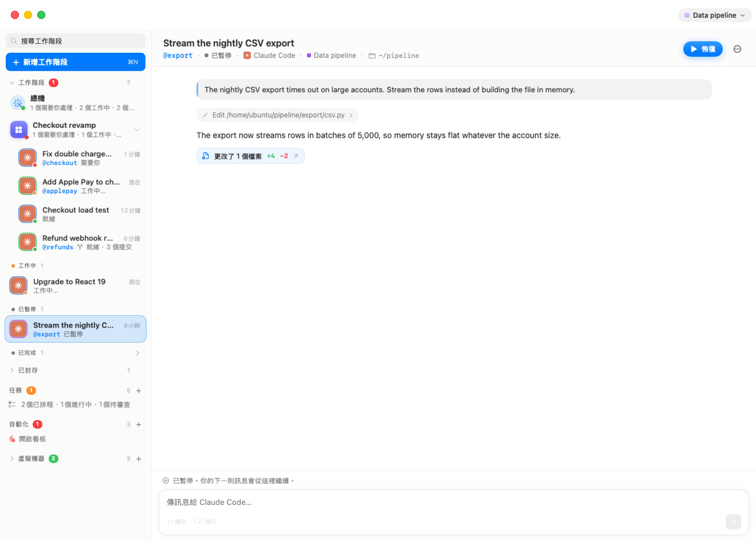The image size is (756, 541).
Task: Click the @refunds tag in sidebar
Action: pyautogui.click(x=58, y=247)
